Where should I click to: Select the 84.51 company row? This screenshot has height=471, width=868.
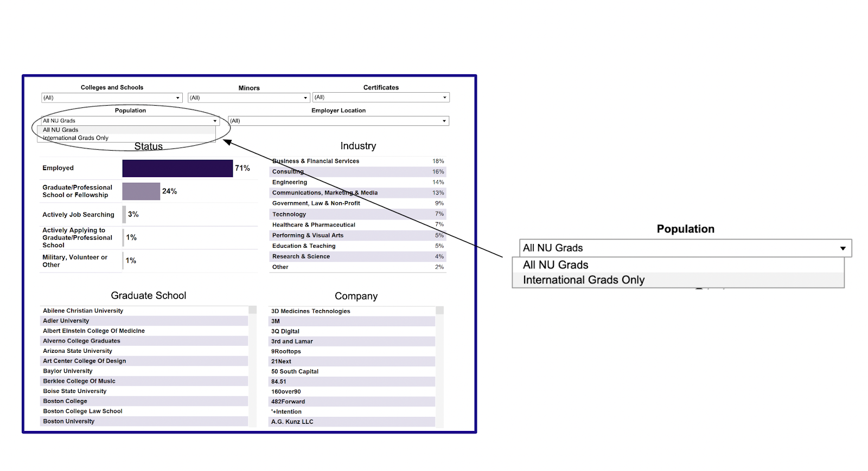coord(352,382)
